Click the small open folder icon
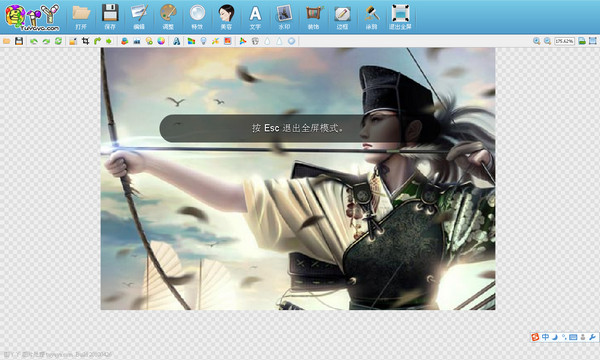 pyautogui.click(x=7, y=41)
